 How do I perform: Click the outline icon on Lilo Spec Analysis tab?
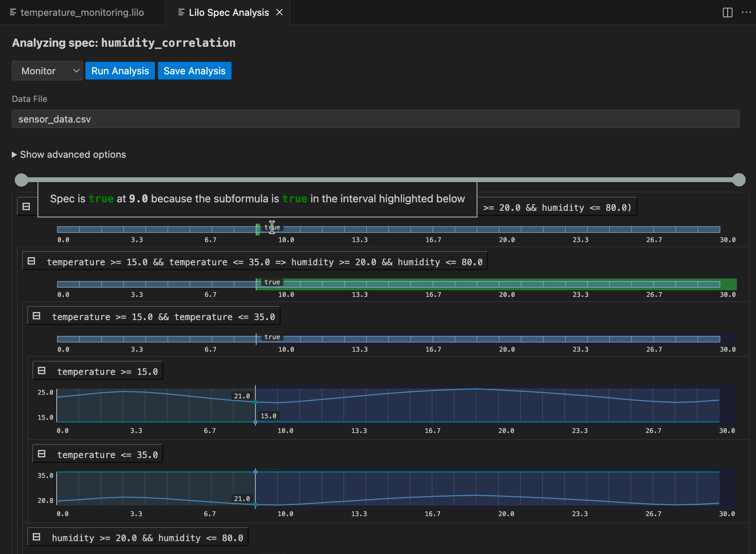(181, 12)
